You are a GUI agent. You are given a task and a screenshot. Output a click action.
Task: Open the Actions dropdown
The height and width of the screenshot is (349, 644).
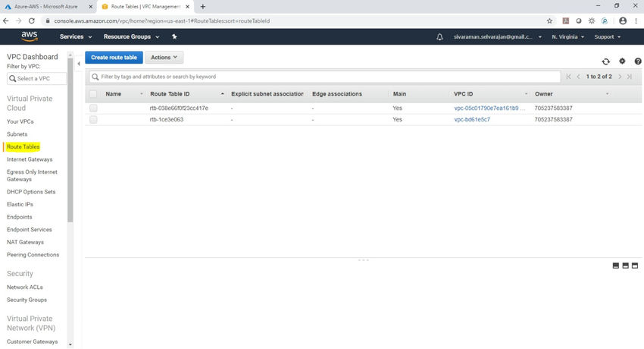pyautogui.click(x=164, y=58)
